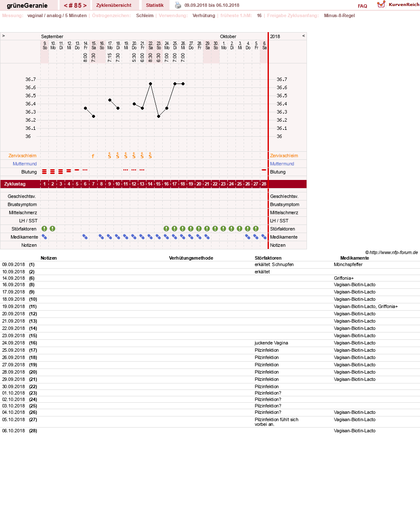Click the KurvenReich logo
Image resolution: width=420 pixels, height=512 pixels.
(398, 5)
